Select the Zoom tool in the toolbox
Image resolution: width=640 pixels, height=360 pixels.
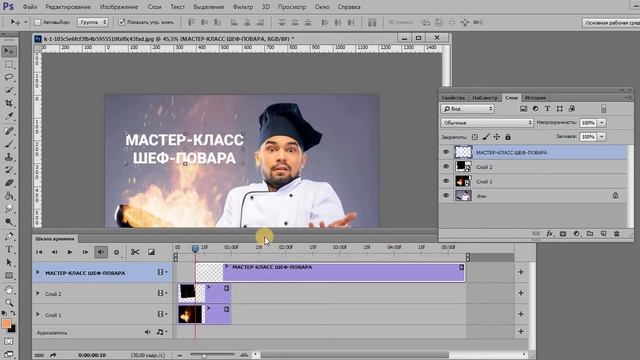click(x=9, y=302)
